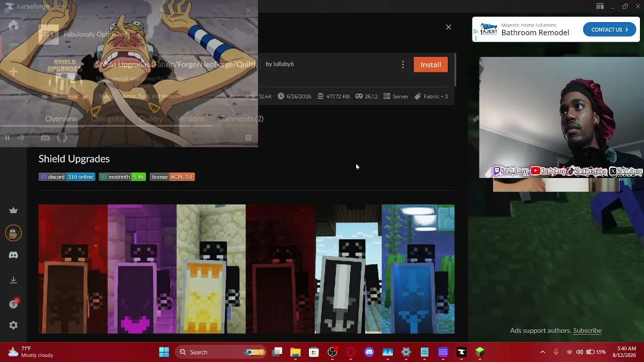This screenshot has width=644, height=362.
Task: Open the Windows Start menu
Action: pyautogui.click(x=164, y=352)
